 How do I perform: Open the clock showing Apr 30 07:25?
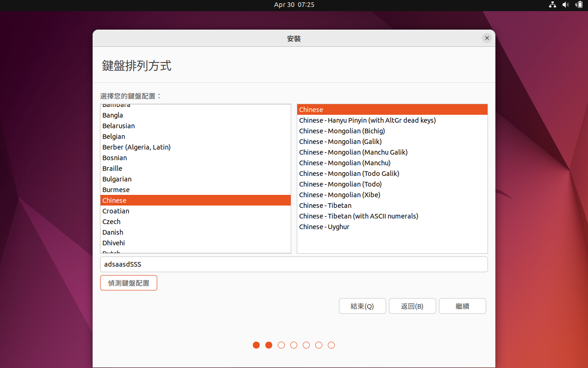tap(294, 5)
